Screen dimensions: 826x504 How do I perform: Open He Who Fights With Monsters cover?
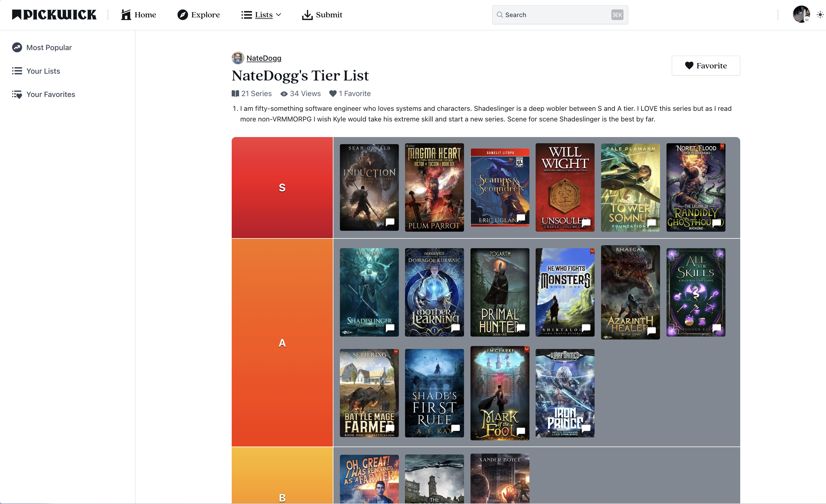(x=565, y=292)
